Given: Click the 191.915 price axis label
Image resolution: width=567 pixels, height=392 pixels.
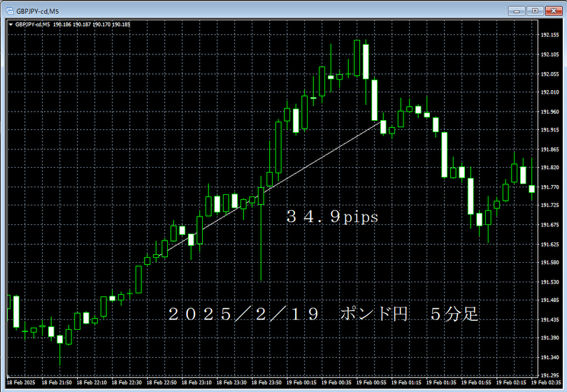Looking at the screenshot, I should [x=550, y=130].
